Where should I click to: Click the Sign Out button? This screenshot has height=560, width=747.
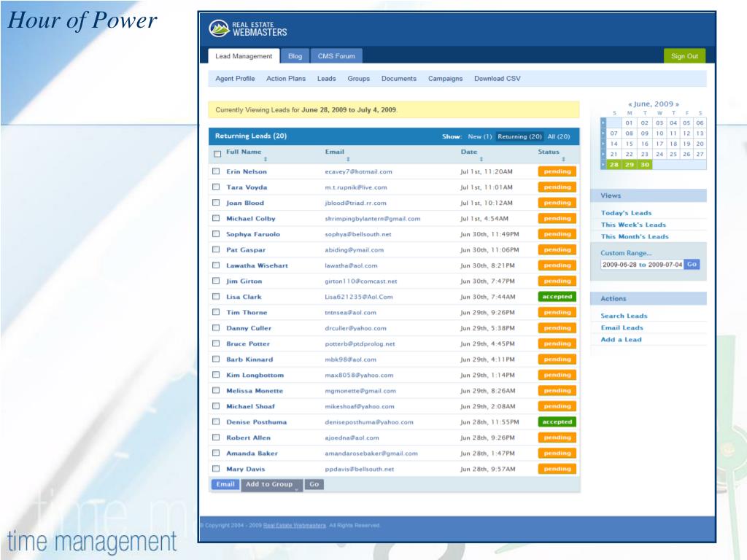684,55
